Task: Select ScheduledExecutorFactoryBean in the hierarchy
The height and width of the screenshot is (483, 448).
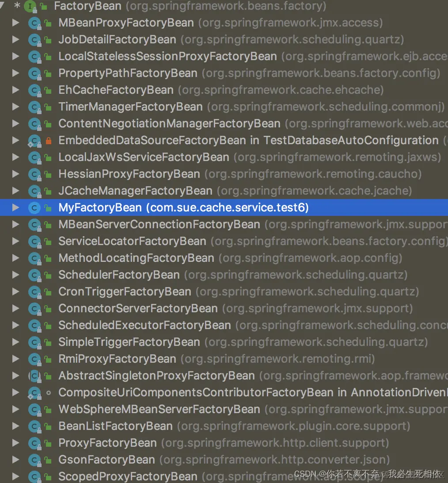Action: (224, 325)
